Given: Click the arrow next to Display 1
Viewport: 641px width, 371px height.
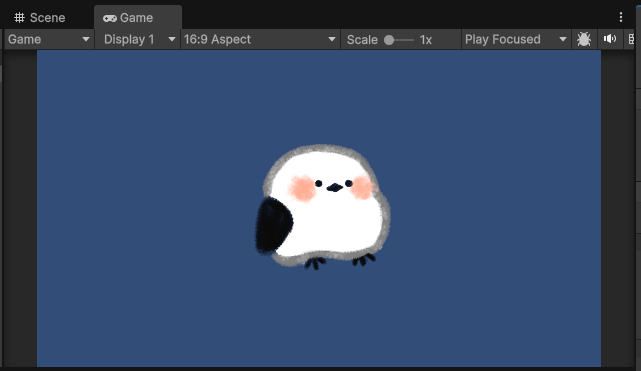Looking at the screenshot, I should (x=172, y=40).
